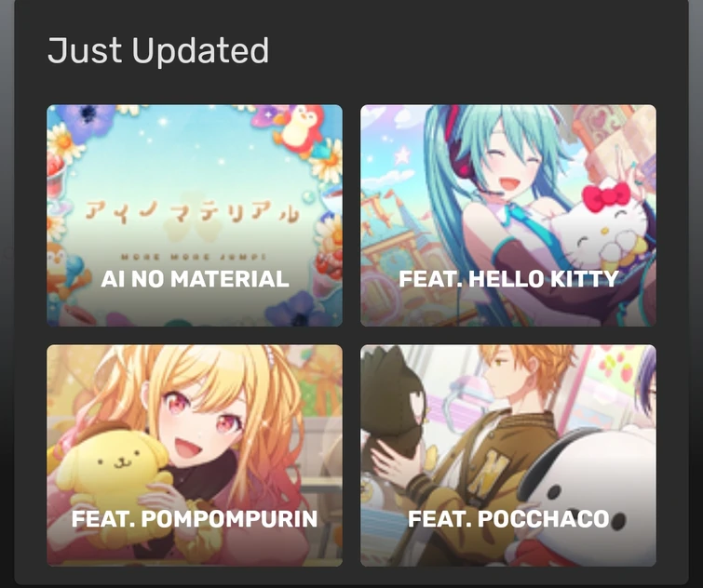Click the FEAT. POCCHACO caption text
Viewport: 703px width, 588px height.
[x=508, y=519]
